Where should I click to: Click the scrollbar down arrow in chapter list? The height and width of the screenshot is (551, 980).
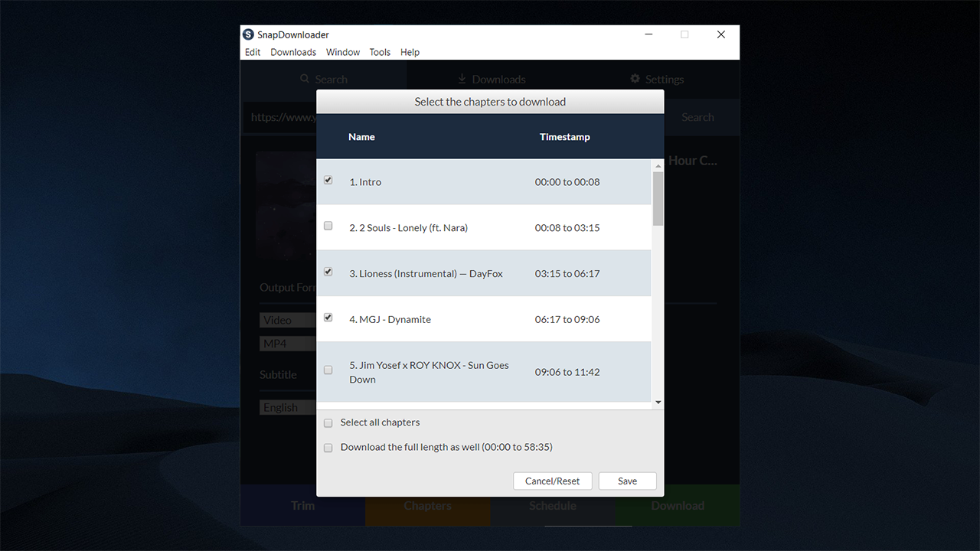[x=658, y=403]
